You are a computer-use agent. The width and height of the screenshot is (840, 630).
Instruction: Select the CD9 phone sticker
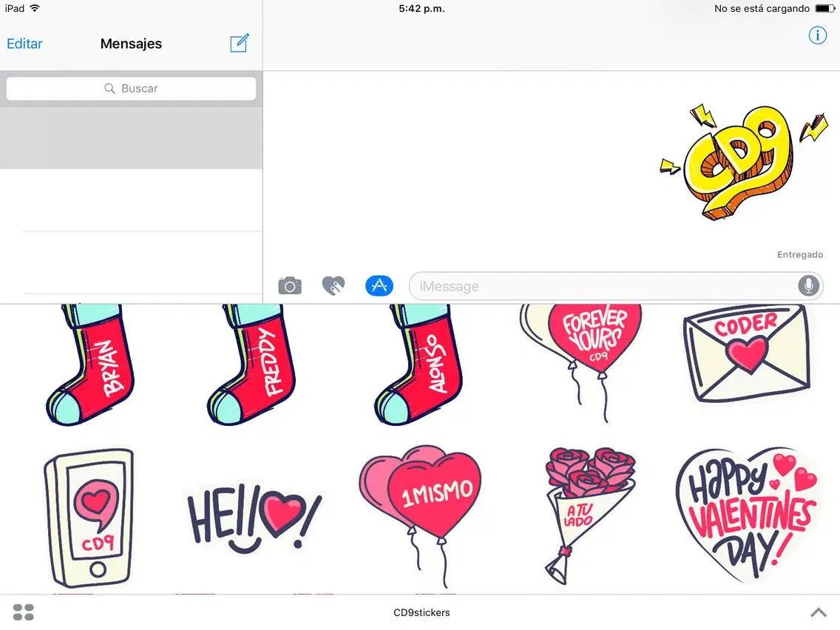(x=89, y=518)
